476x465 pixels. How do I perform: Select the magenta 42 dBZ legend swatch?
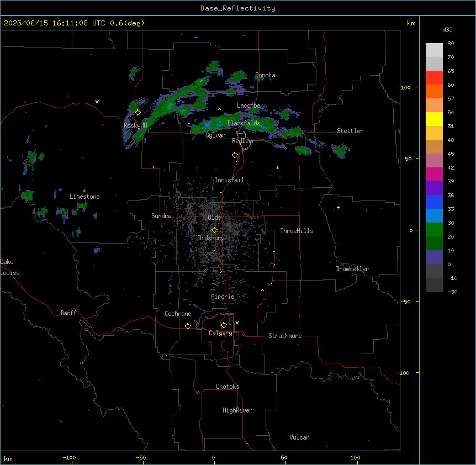coord(434,174)
